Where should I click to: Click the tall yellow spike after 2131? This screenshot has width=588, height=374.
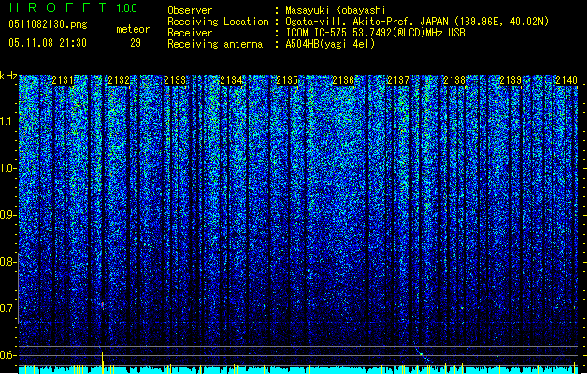102,363
